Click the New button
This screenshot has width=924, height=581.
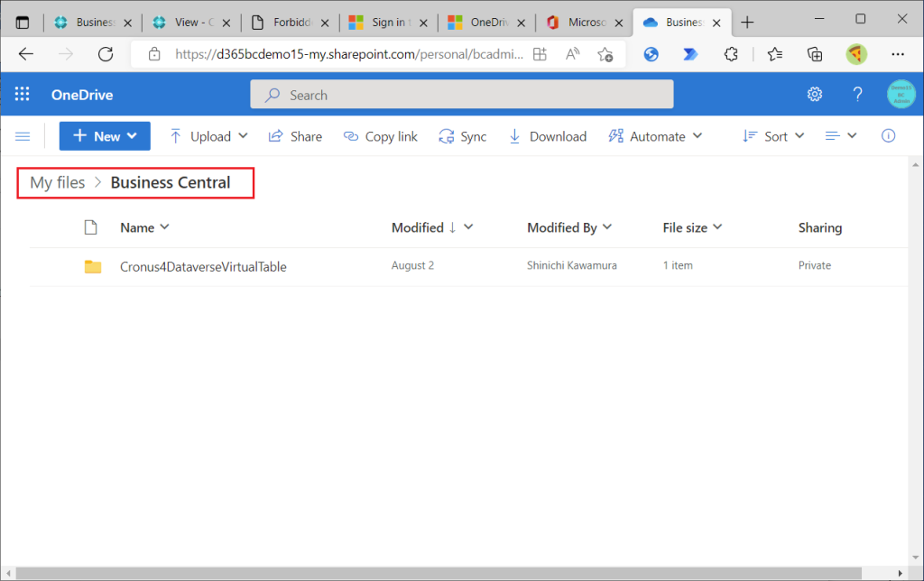[x=105, y=136]
